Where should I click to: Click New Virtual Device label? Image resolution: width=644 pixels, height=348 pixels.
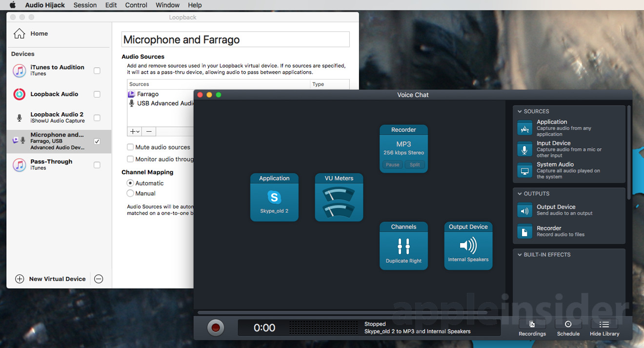coord(57,279)
